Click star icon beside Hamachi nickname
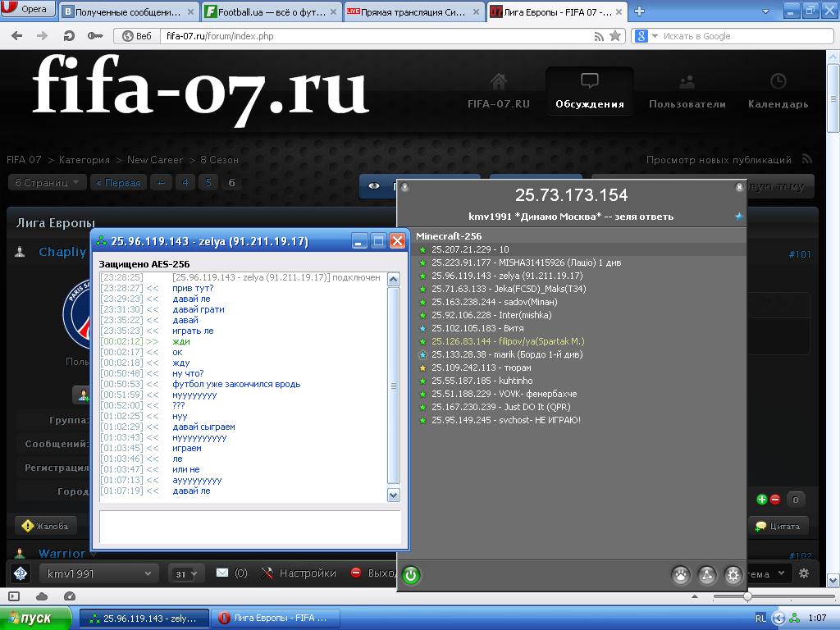The image size is (840, 630). click(739, 217)
